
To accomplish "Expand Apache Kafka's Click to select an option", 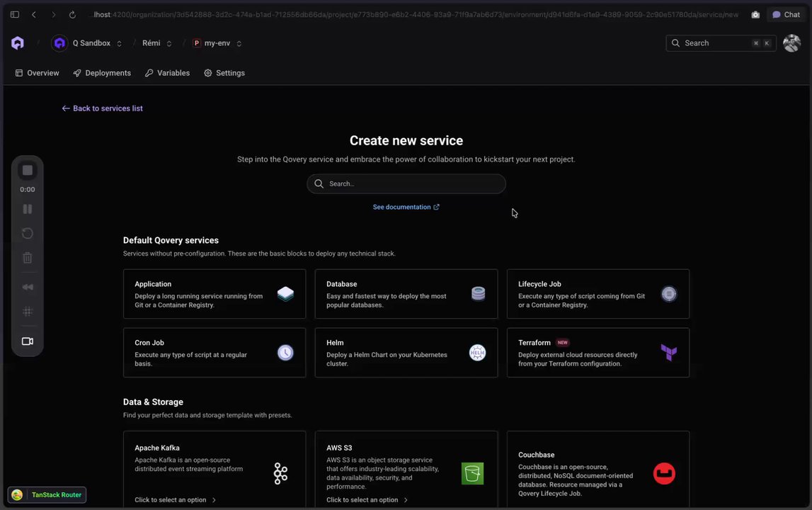I will click(x=175, y=500).
